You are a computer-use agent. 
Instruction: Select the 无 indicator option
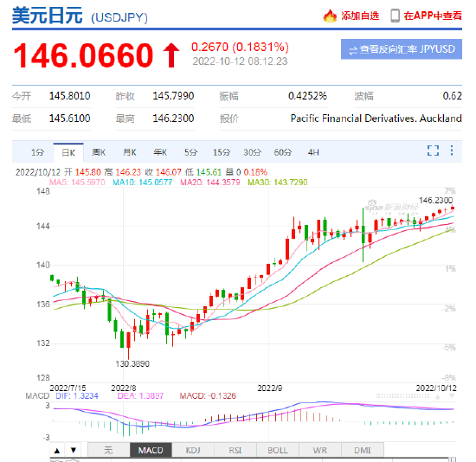click(x=108, y=450)
